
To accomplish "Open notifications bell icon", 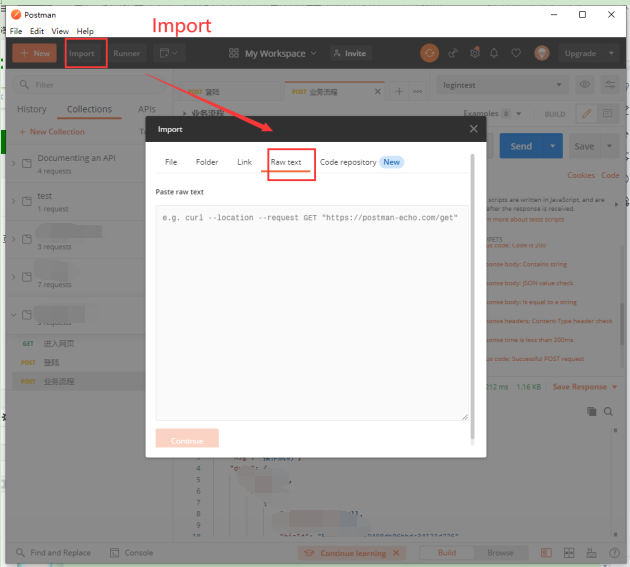I will (494, 53).
